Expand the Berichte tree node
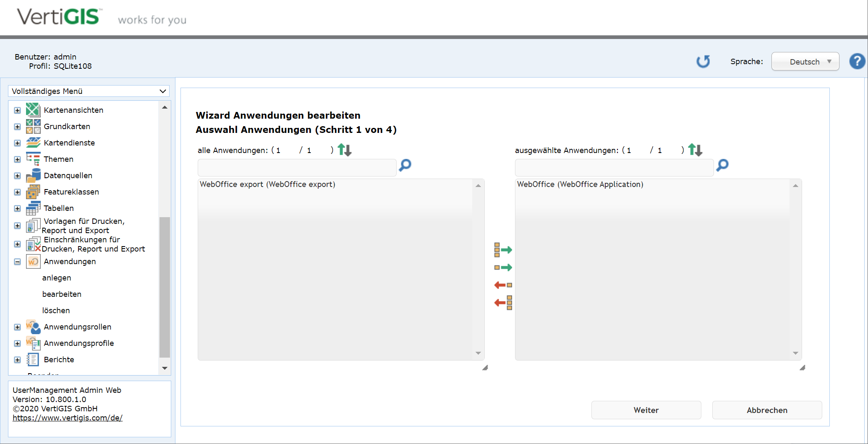Viewport: 868px width, 444px height. (17, 360)
